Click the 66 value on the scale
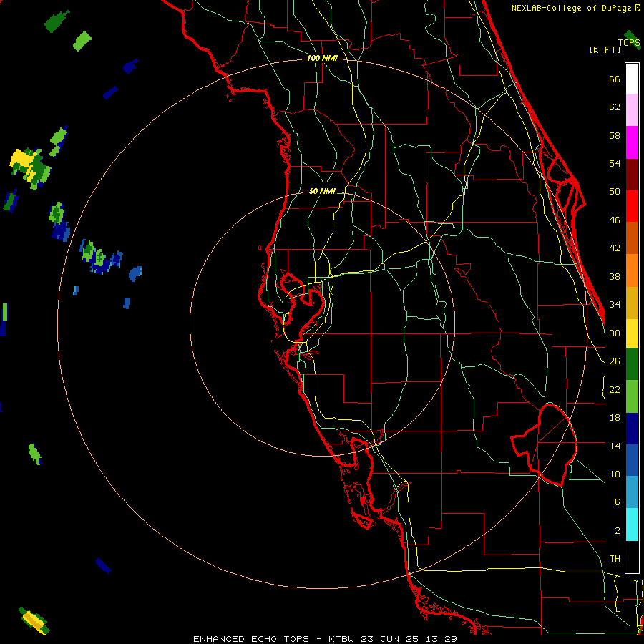Screen dimensions: 644x644 (x=615, y=79)
